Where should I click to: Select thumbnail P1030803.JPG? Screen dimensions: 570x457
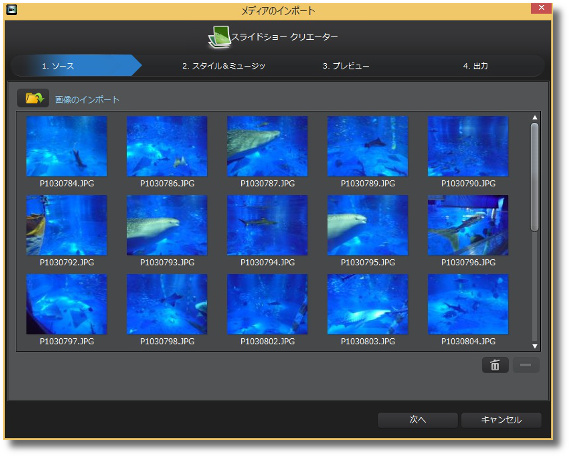click(x=368, y=304)
